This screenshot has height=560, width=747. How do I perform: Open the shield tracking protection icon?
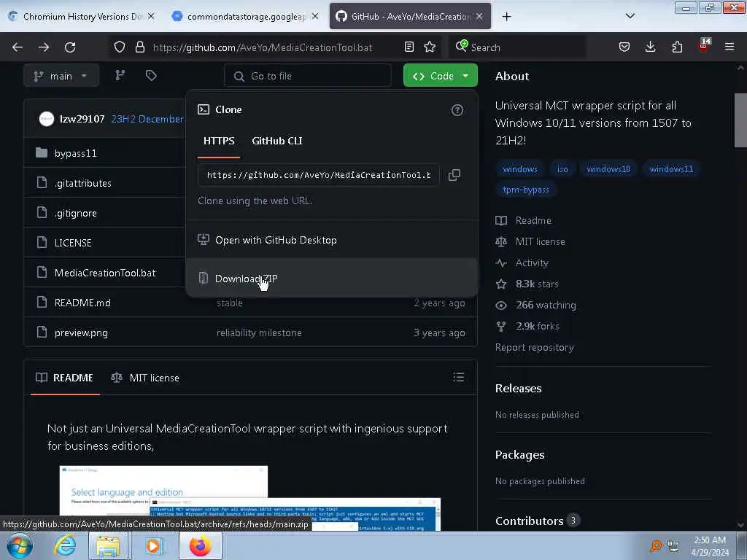(120, 47)
